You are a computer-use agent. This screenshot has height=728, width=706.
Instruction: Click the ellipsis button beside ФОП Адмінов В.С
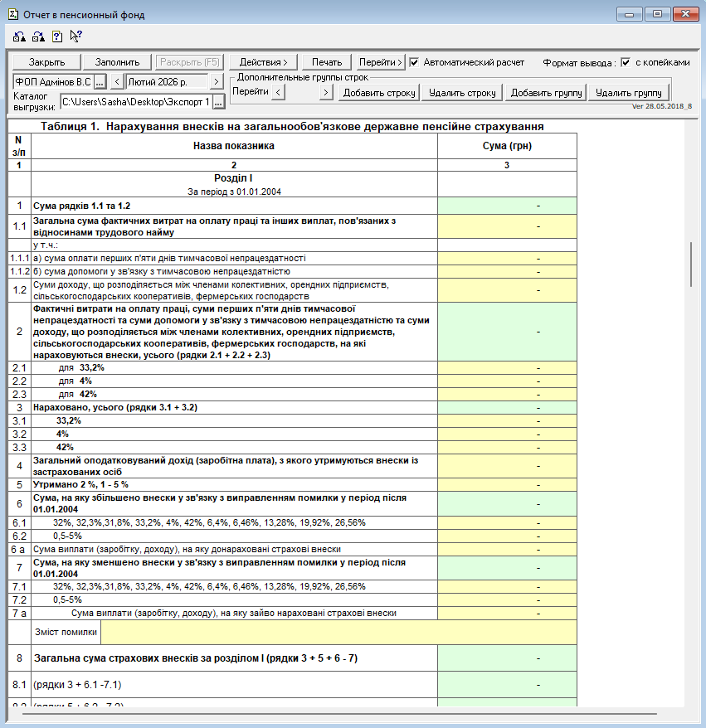[100, 82]
